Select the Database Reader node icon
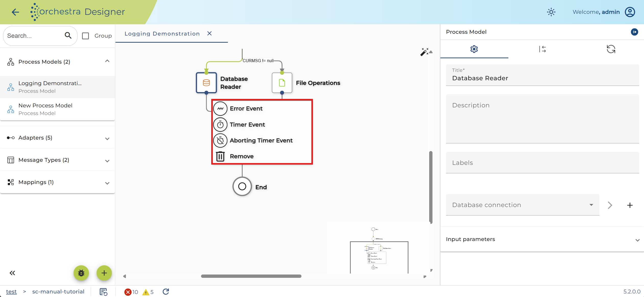644x297 pixels. (206, 83)
